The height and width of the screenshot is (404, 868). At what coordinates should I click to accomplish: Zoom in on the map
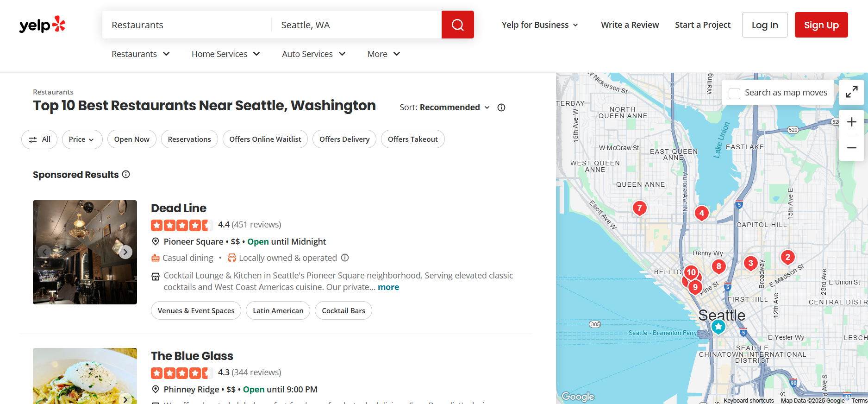coord(851,122)
